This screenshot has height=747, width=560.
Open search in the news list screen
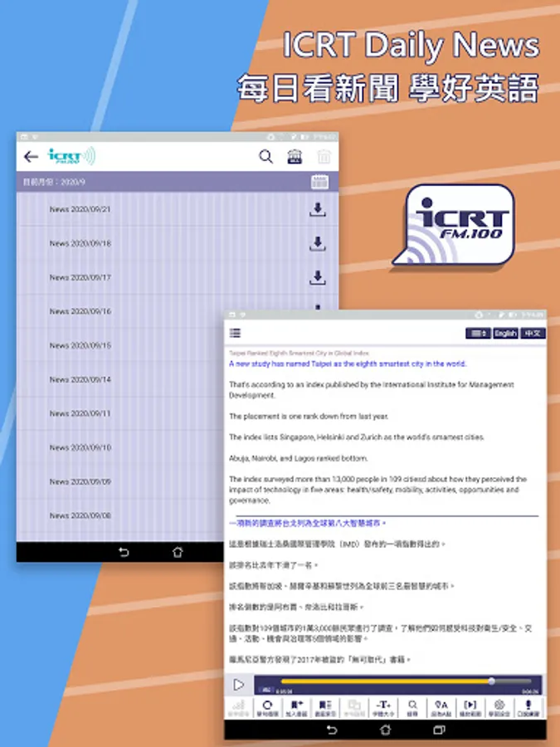tap(265, 156)
